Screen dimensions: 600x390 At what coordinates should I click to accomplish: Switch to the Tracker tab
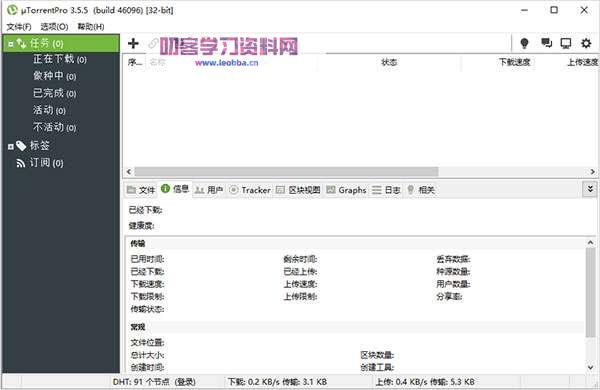[250, 190]
